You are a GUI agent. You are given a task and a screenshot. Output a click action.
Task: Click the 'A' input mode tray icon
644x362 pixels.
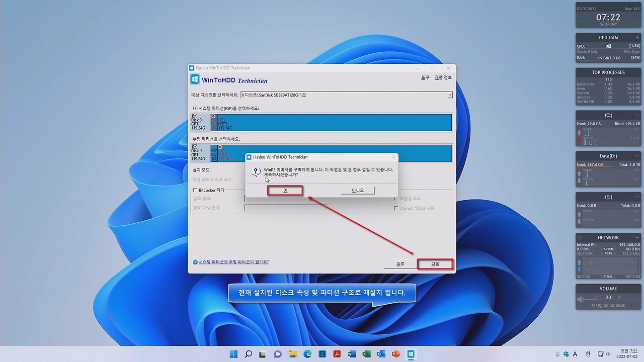pyautogui.click(x=575, y=354)
